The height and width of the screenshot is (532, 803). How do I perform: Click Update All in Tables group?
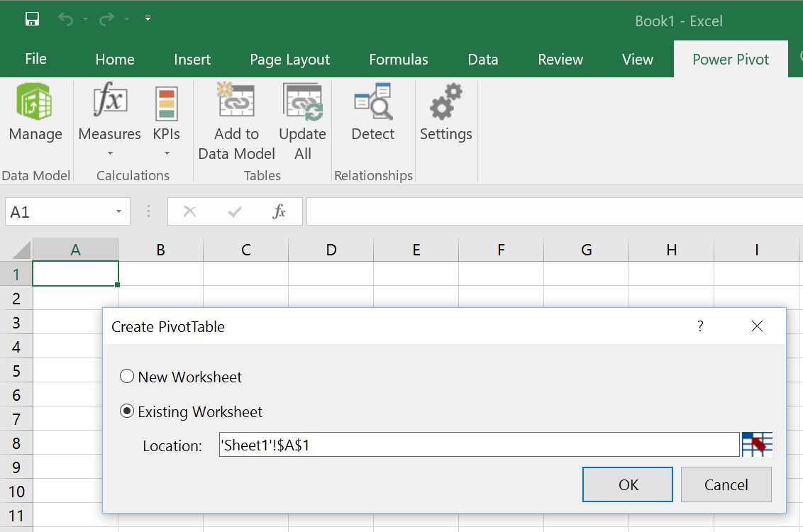pos(302,113)
